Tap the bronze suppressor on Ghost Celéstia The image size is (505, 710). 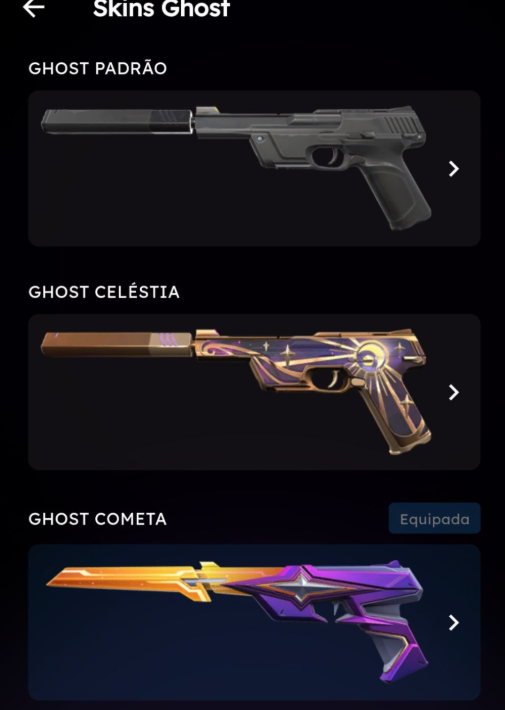[x=117, y=345]
